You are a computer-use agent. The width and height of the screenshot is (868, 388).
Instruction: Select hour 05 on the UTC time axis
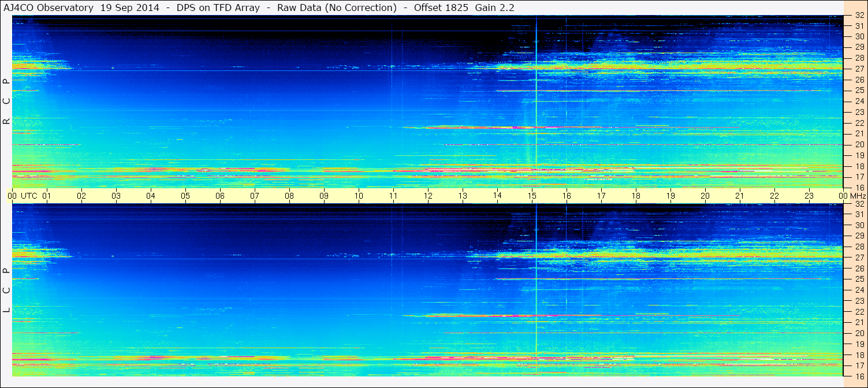click(x=185, y=196)
